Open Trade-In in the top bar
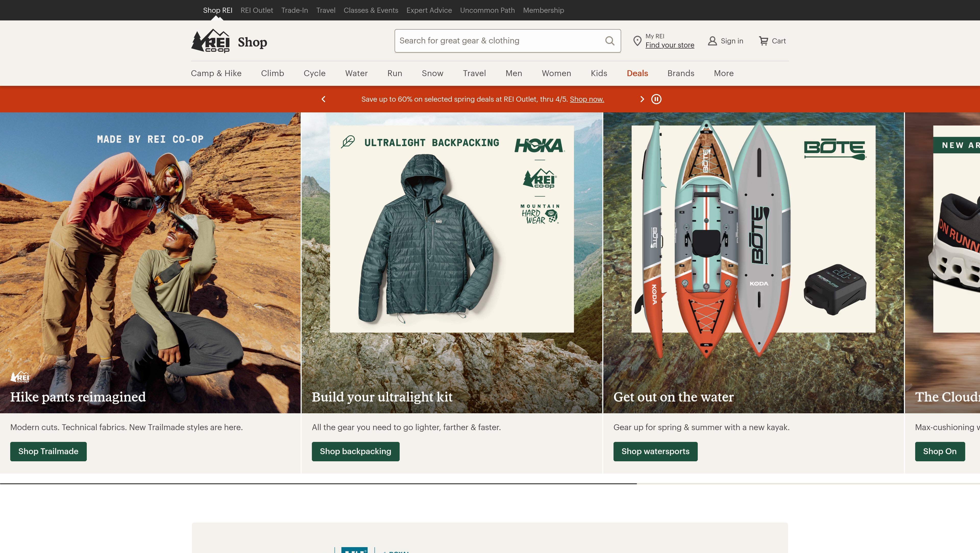Viewport: 980px width, 553px height. (295, 10)
